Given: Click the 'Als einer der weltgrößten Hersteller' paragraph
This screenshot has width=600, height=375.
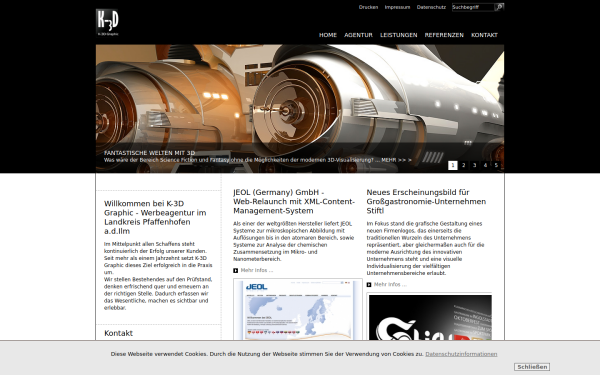Looking at the screenshot, I should pyautogui.click(x=293, y=241).
